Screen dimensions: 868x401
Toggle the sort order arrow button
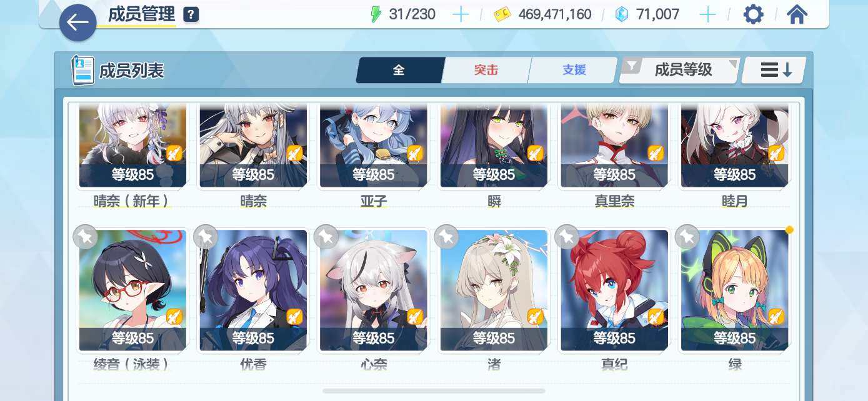tap(774, 70)
